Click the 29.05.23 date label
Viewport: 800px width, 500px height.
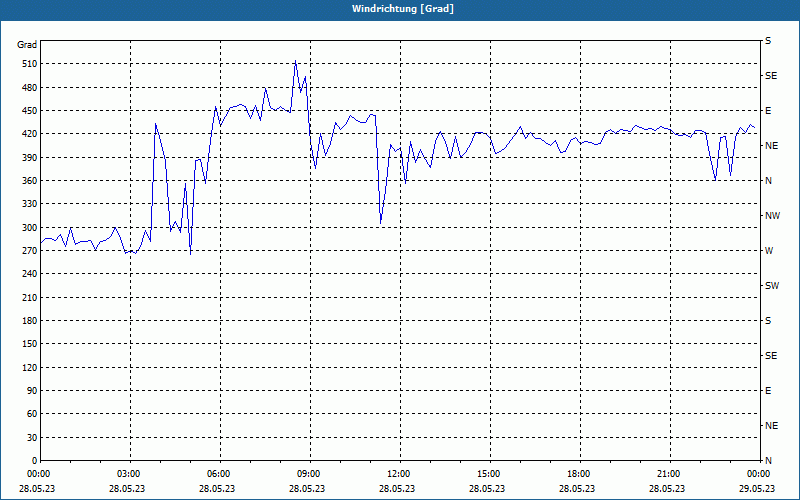click(757, 488)
